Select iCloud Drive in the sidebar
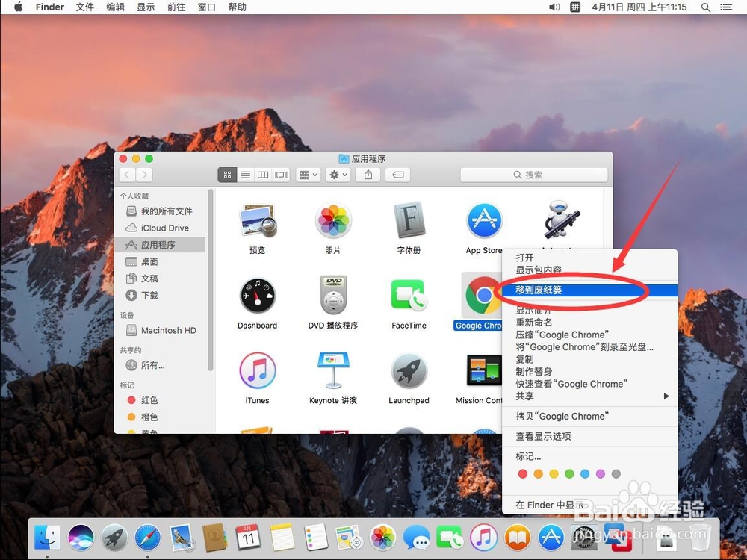This screenshot has width=747, height=560. (160, 228)
